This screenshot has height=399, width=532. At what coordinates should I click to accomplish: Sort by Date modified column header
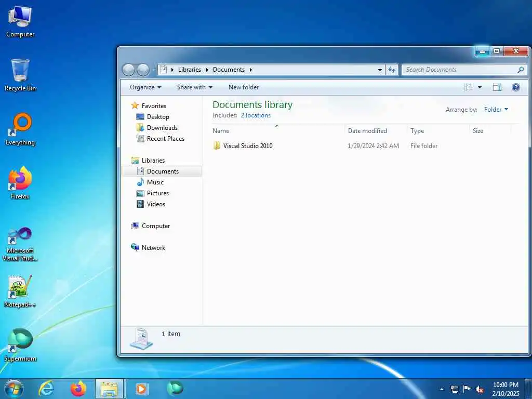pos(376,130)
